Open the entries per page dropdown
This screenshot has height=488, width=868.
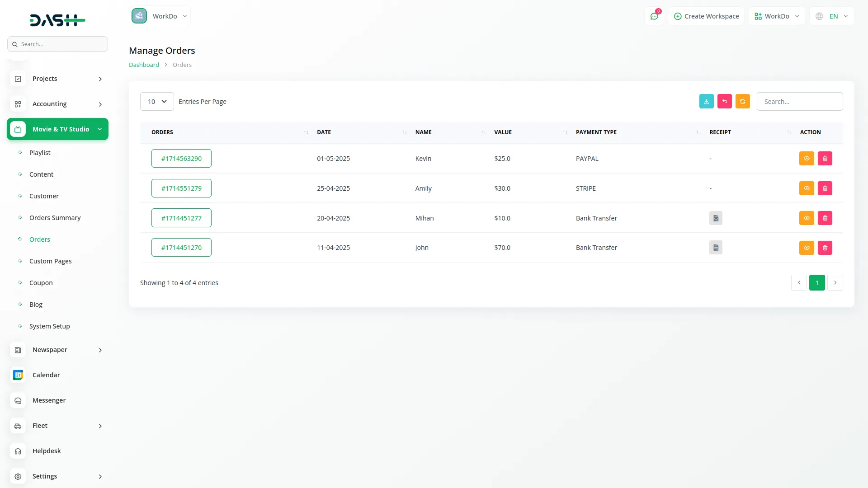coord(157,102)
